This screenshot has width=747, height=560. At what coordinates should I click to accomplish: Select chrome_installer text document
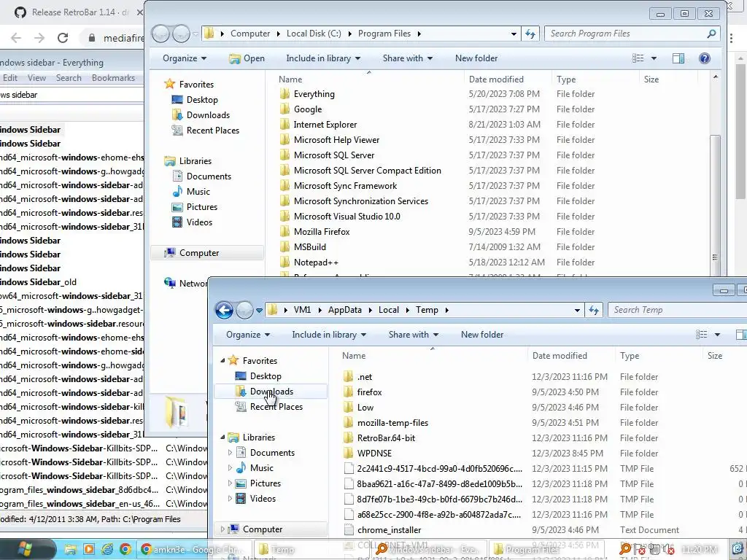390,530
